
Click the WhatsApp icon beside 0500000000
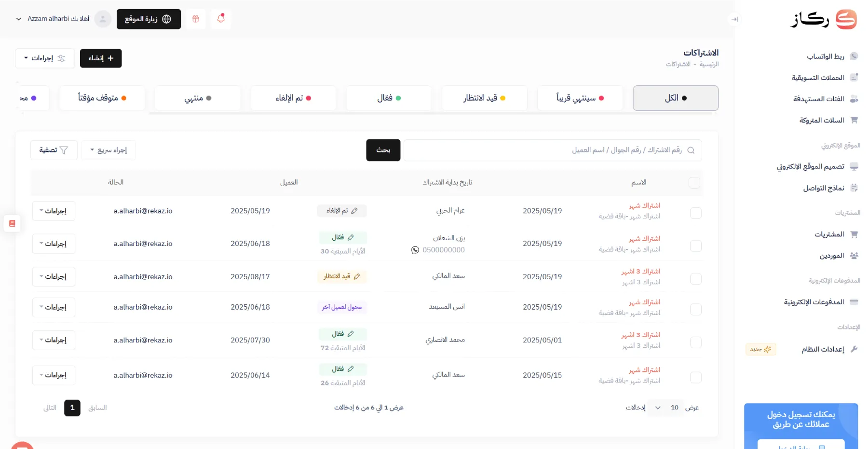[x=415, y=250]
